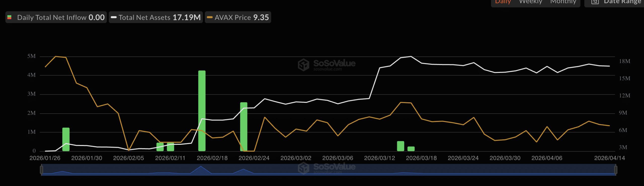Click the tallest green inflow bar
Viewport: 644px width, 186px height.
point(202,111)
